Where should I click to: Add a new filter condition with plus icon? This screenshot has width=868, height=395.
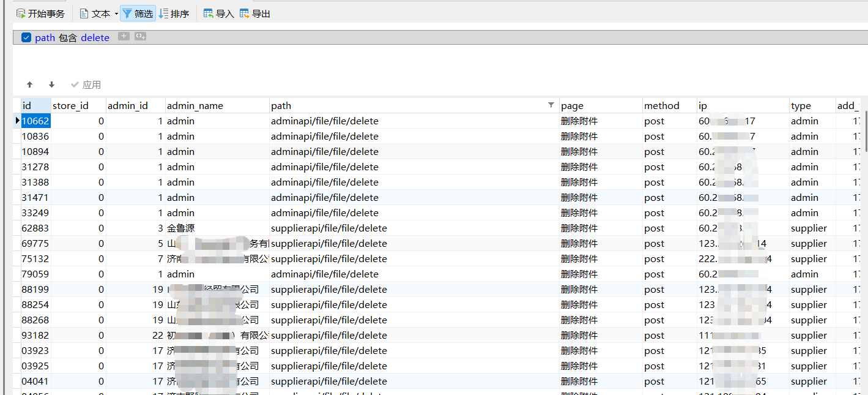[124, 37]
